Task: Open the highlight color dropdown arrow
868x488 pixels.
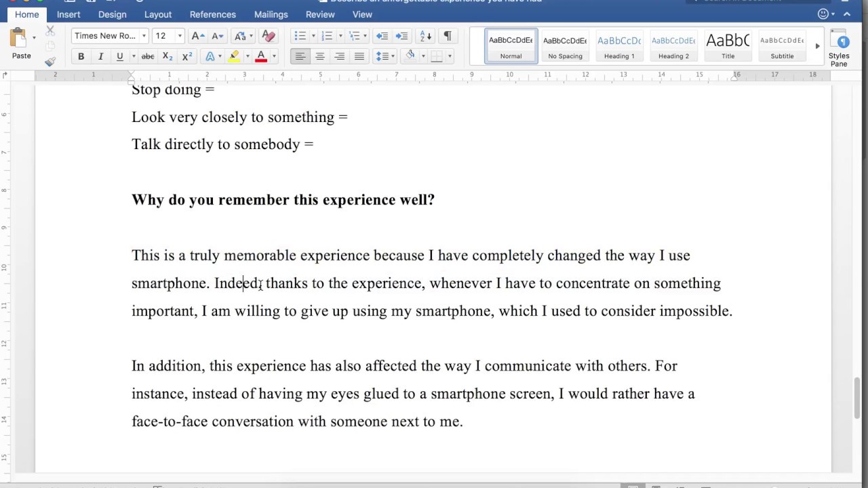Action: pyautogui.click(x=247, y=57)
